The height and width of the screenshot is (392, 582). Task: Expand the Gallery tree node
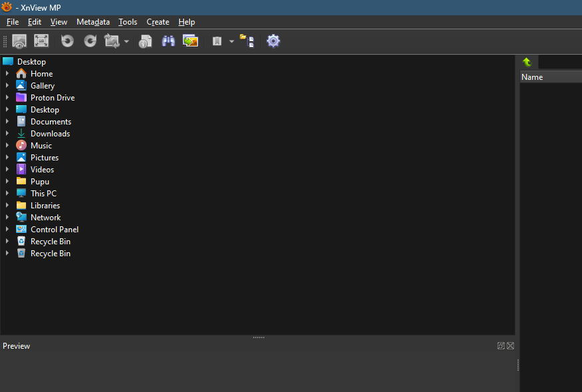[7, 85]
